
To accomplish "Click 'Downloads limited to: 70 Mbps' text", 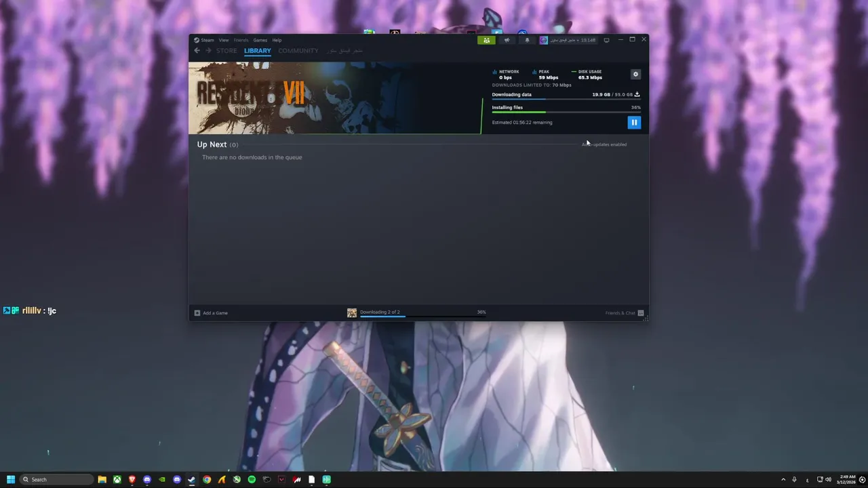I will click(x=532, y=85).
